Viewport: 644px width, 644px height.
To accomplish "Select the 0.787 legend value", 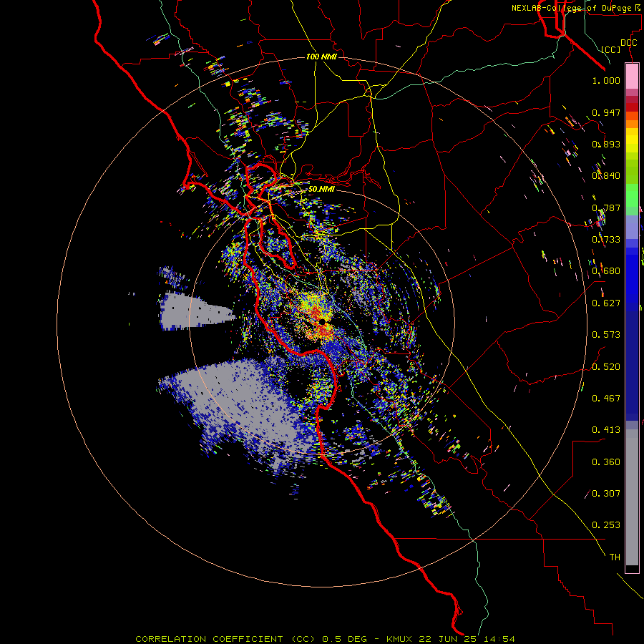I will (x=606, y=208).
